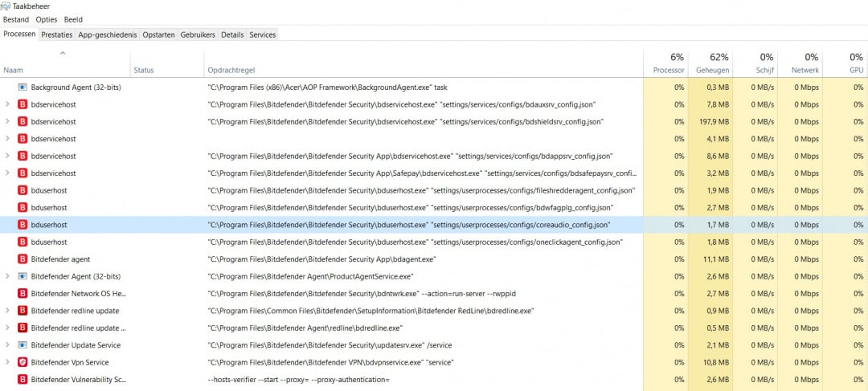The height and width of the screenshot is (391, 868).
Task: Select the Bitdefender Vpn Service process name
Action: (70, 362)
